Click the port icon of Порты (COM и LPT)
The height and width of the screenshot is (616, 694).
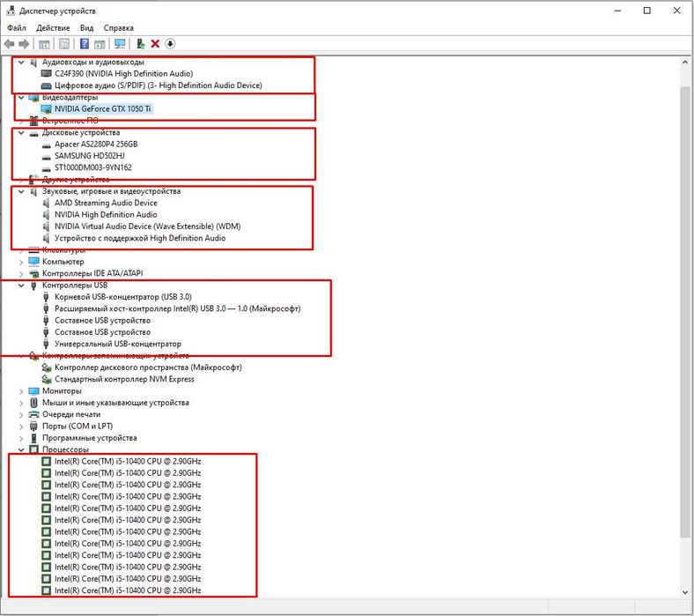point(33,426)
